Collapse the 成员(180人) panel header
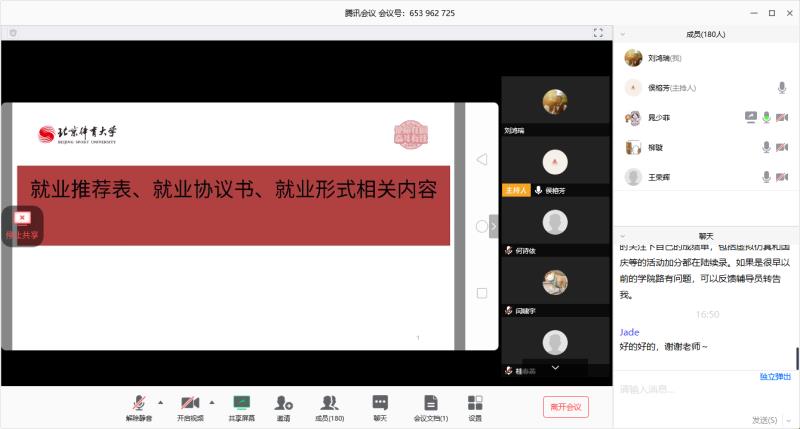Viewport: 800px width, 429px height. coord(623,34)
